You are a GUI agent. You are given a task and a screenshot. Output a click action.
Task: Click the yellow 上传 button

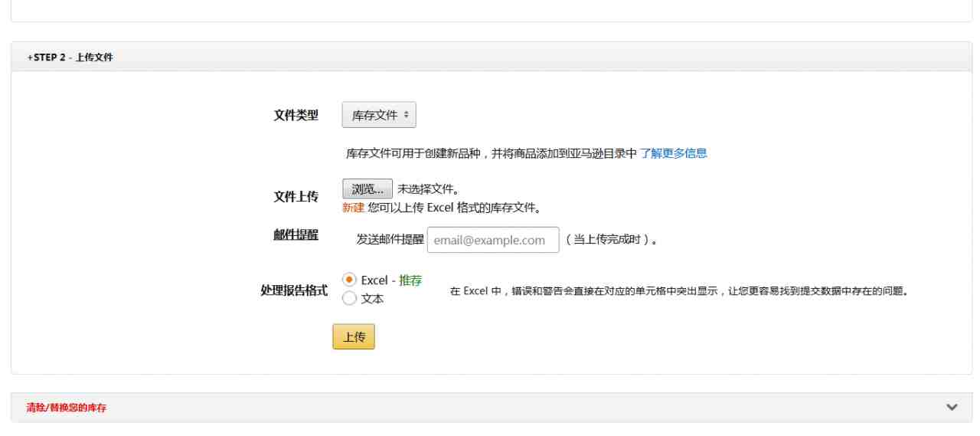click(x=354, y=336)
